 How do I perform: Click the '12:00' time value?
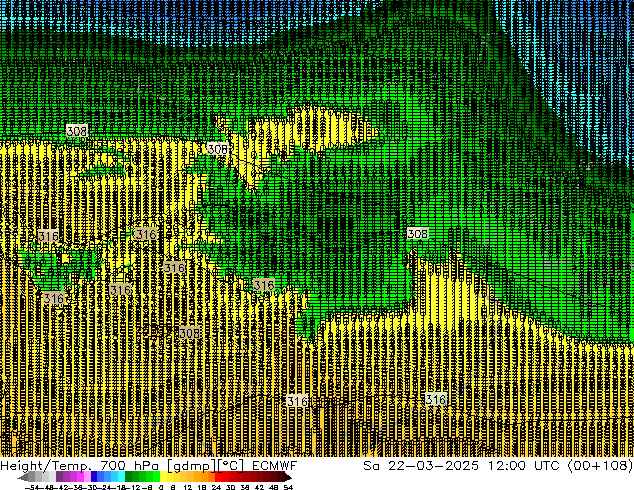pyautogui.click(x=507, y=466)
